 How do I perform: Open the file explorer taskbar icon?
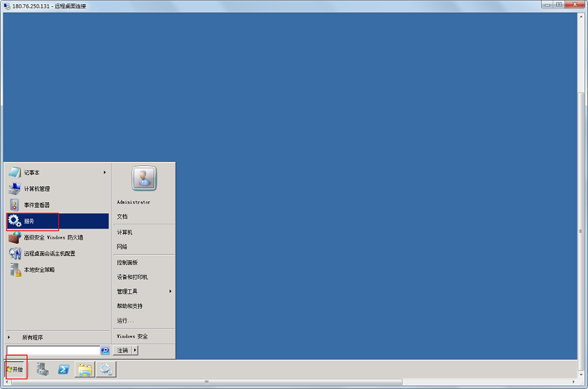tap(85, 370)
